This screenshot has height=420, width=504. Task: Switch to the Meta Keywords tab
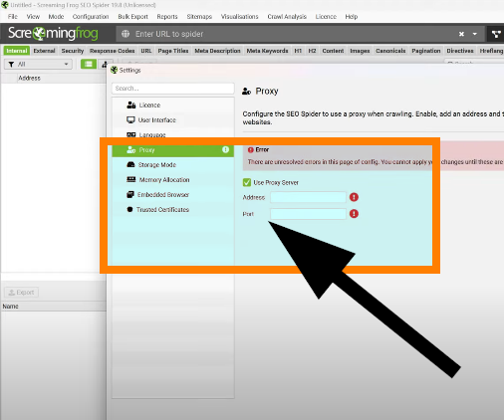(267, 51)
